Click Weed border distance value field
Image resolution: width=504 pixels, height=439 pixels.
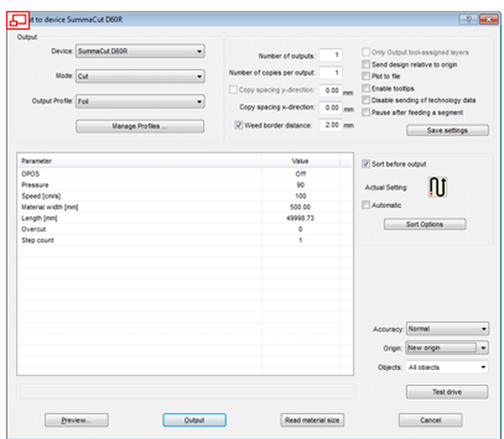tap(331, 125)
